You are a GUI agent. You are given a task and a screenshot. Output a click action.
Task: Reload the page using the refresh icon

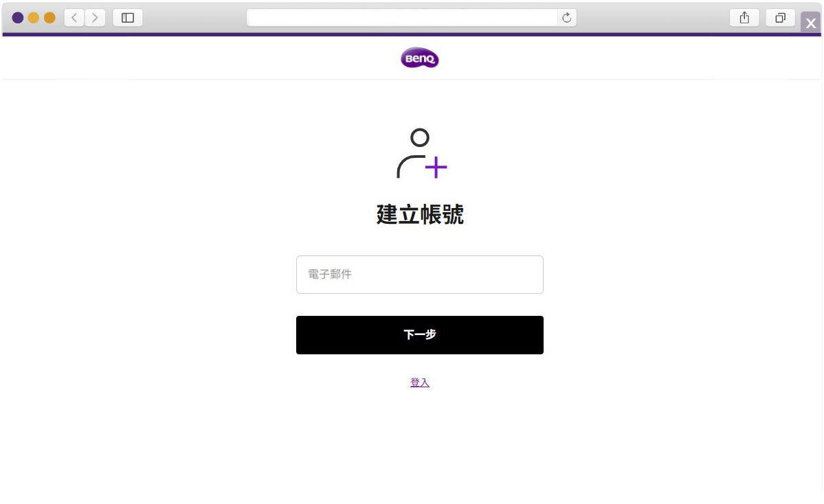[566, 18]
